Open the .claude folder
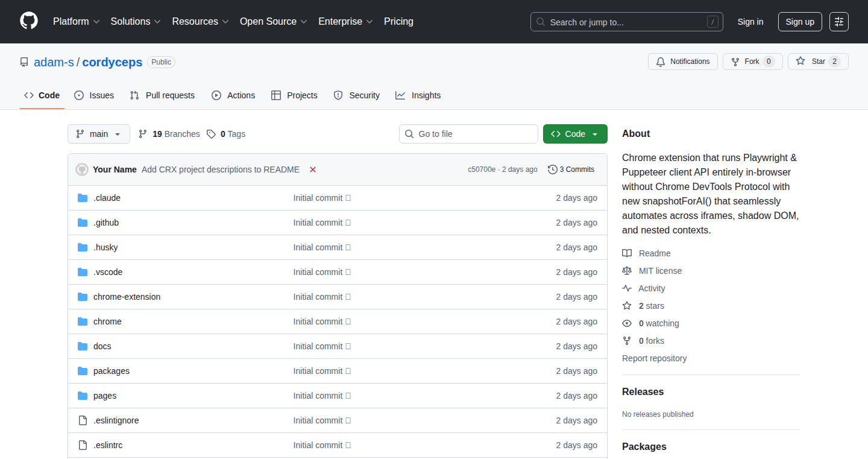This screenshot has height=459, width=868. pyautogui.click(x=107, y=198)
